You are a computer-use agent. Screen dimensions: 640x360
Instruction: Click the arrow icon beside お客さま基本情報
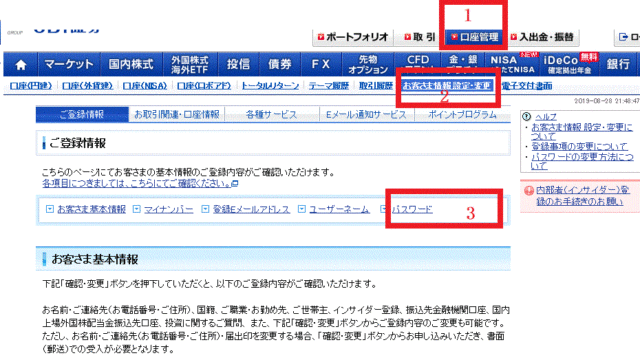click(49, 209)
